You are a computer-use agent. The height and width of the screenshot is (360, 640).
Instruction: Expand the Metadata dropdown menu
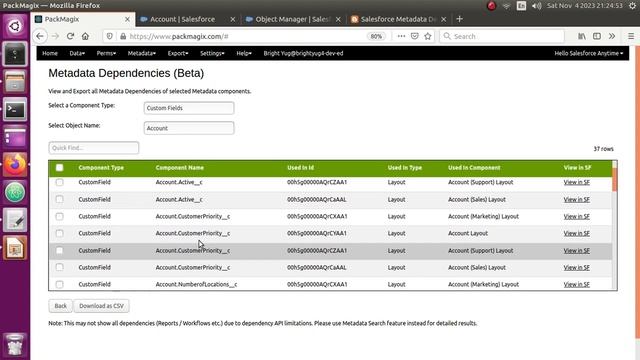pos(142,53)
